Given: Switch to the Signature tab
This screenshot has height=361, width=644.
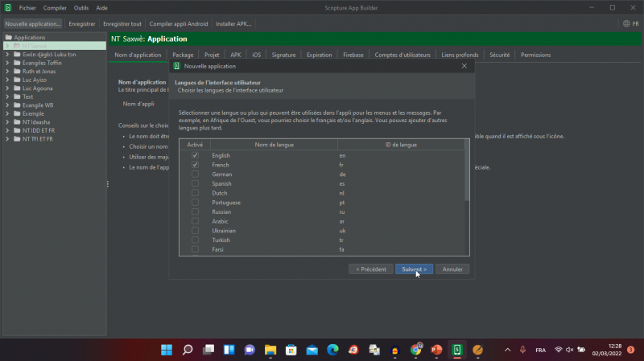Looking at the screenshot, I should (x=283, y=55).
